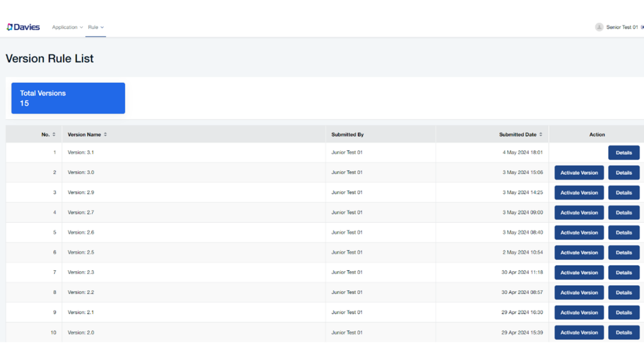Activate Version 2.9
This screenshot has height=362, width=644.
tap(579, 193)
